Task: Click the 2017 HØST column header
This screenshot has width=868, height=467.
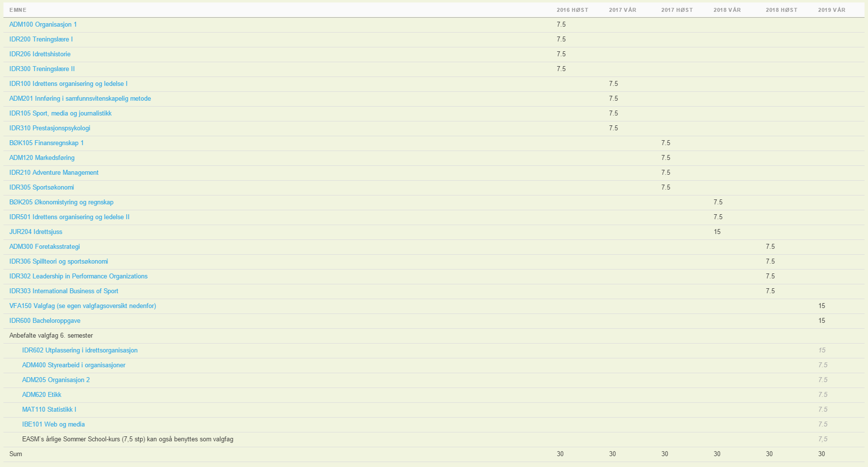Action: pos(677,10)
